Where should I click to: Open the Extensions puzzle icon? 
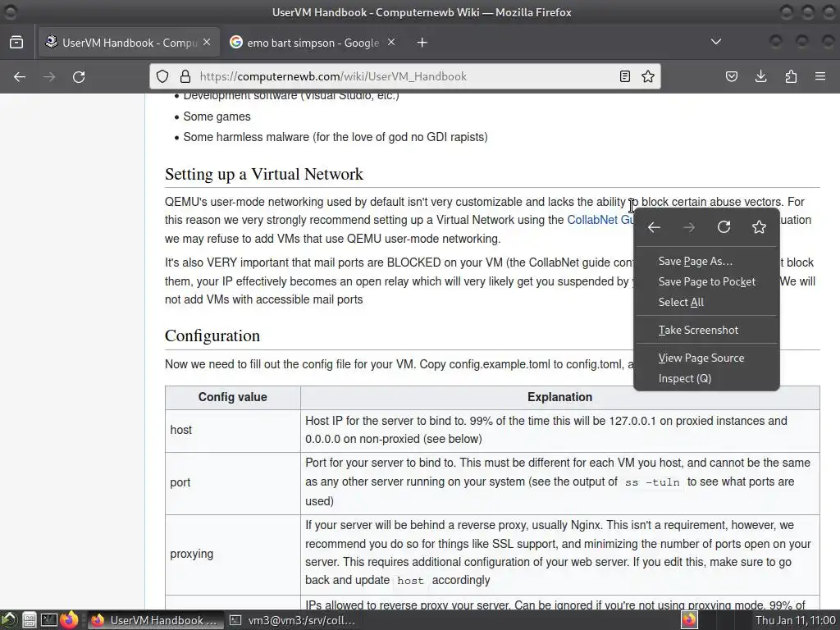(x=791, y=76)
